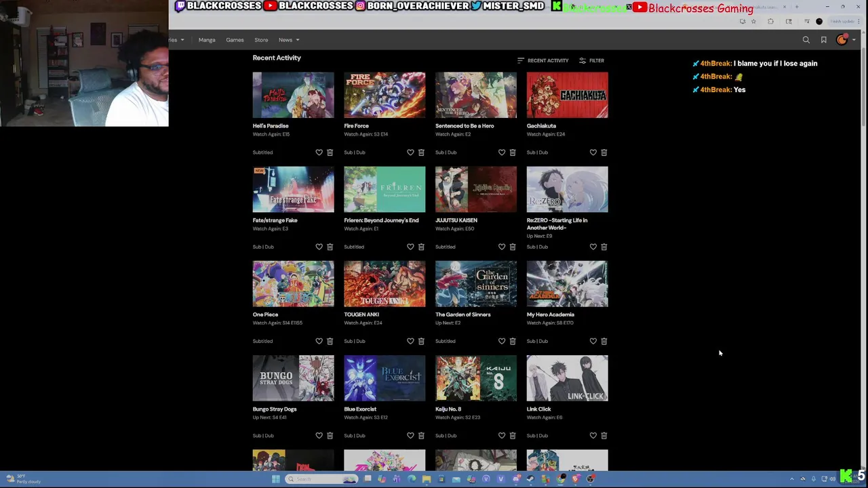Click the page vertical scrollbar
Viewport: 868px width, 488px height.
(x=863, y=88)
